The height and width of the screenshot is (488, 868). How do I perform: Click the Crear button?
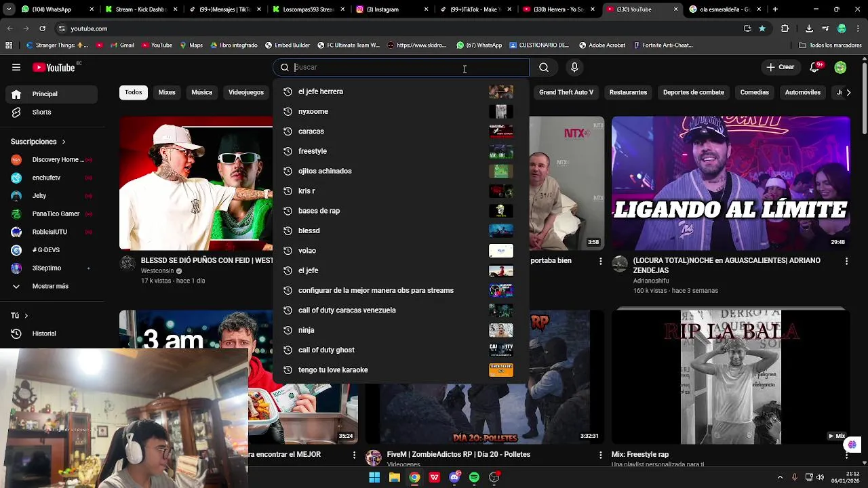pyautogui.click(x=780, y=67)
